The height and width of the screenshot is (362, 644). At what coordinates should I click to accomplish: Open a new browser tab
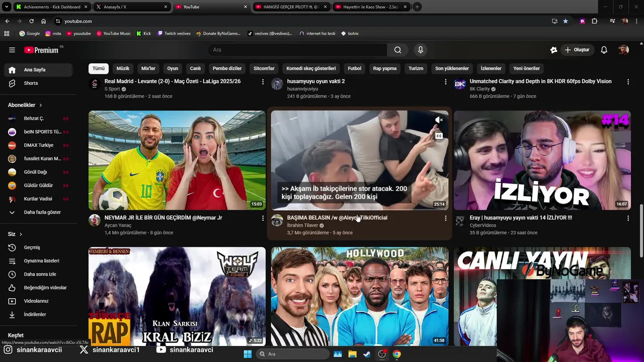[417, 7]
